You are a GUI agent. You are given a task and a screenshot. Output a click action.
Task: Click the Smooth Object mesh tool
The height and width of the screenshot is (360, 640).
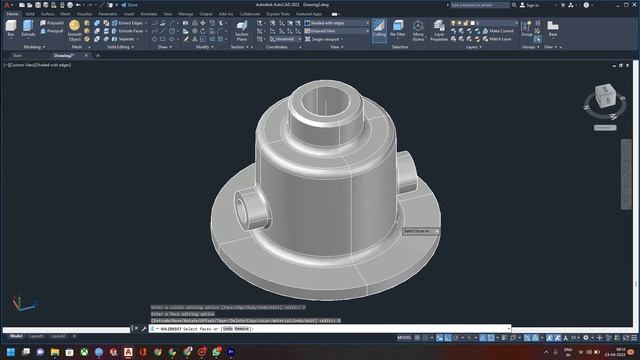(x=74, y=31)
